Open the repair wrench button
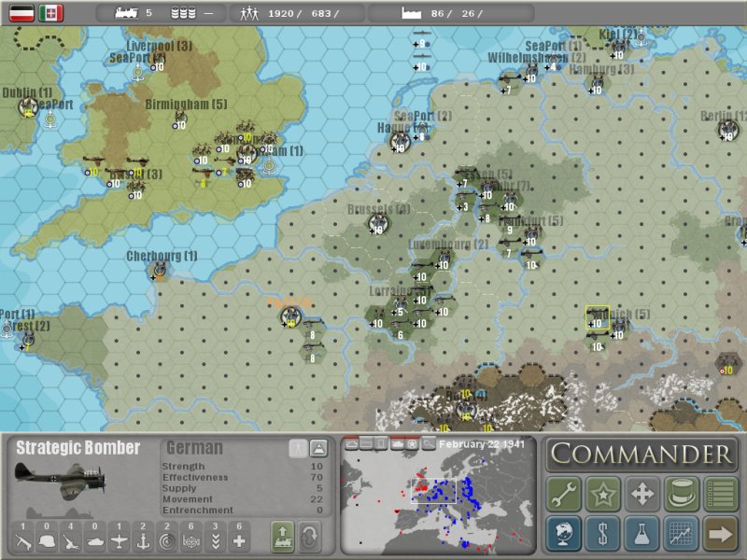 [x=564, y=493]
